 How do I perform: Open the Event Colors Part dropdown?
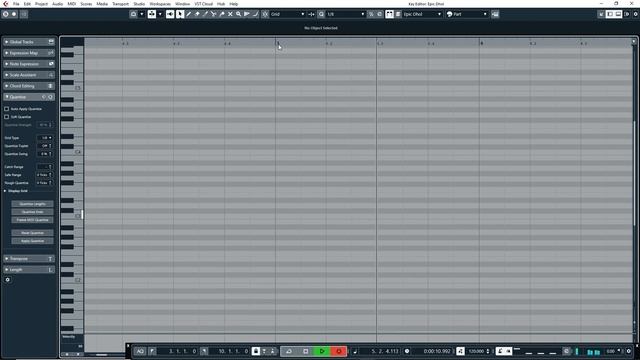coord(467,14)
